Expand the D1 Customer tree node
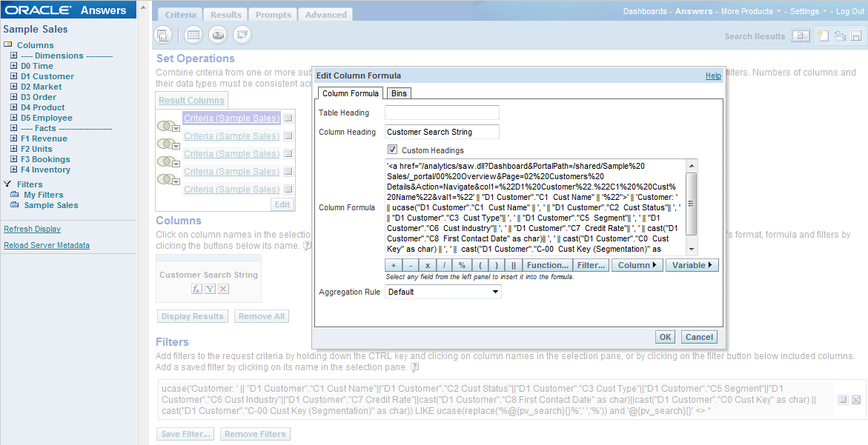Viewport: 868px width, 445px height. coord(13,76)
